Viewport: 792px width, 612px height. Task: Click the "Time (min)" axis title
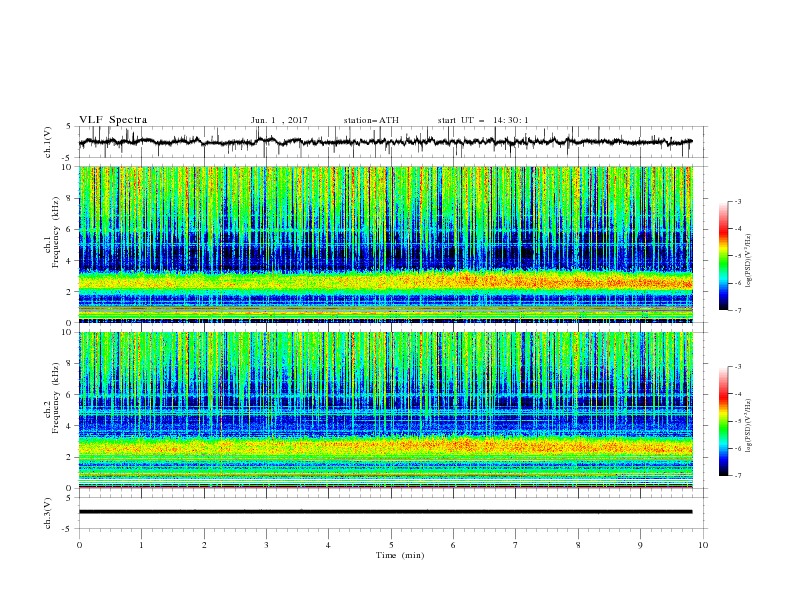coord(400,555)
